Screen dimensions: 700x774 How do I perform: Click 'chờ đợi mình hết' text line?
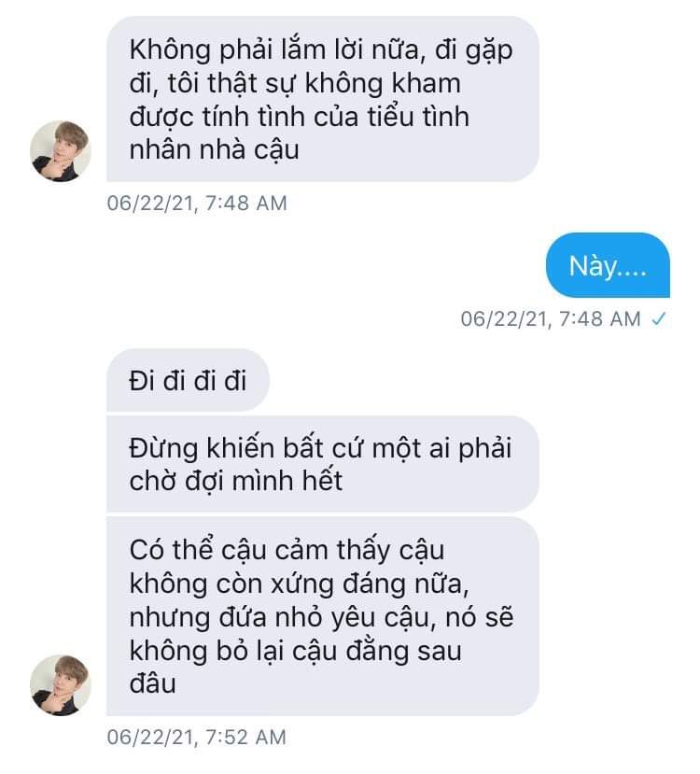[236, 481]
